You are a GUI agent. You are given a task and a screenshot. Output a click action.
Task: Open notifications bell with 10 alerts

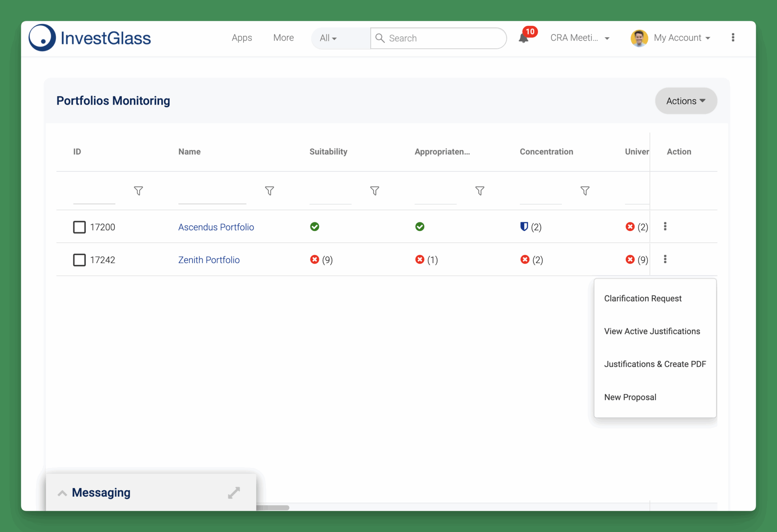point(524,38)
